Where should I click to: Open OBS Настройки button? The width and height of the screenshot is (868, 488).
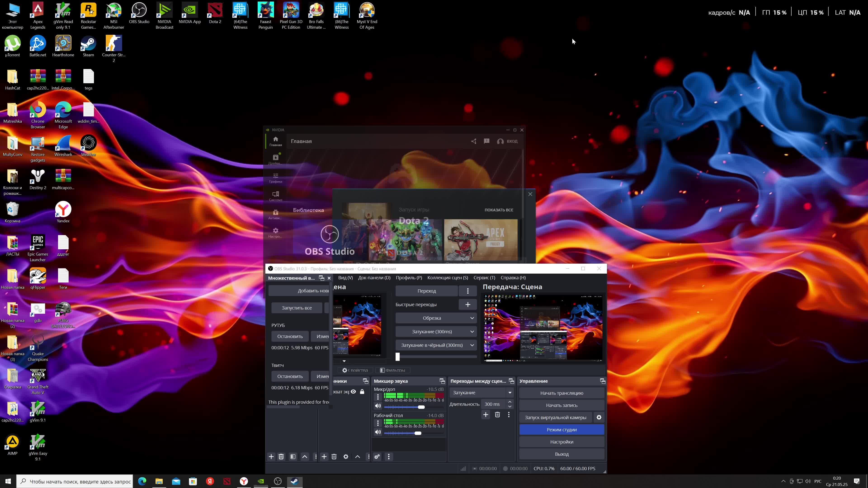pos(562,442)
